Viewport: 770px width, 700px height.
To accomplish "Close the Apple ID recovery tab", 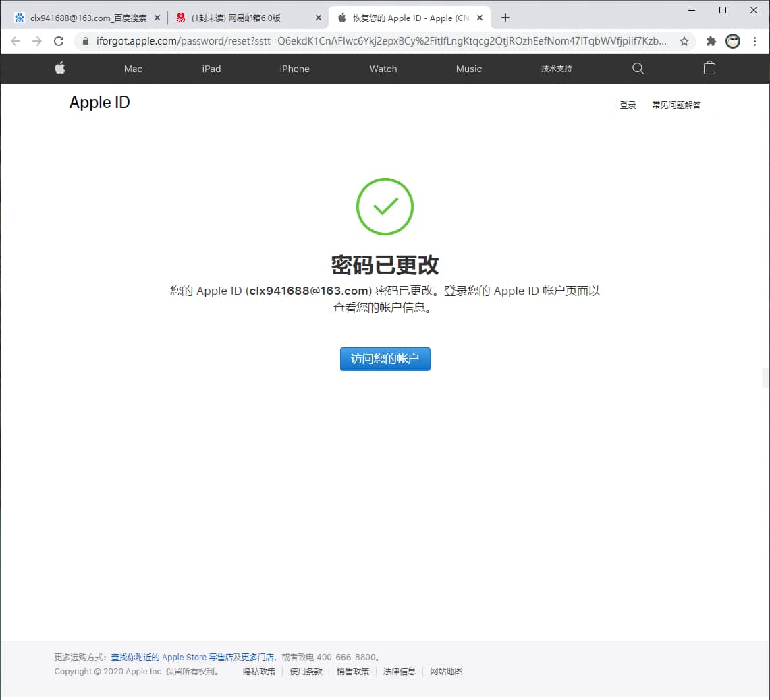I will pyautogui.click(x=480, y=18).
